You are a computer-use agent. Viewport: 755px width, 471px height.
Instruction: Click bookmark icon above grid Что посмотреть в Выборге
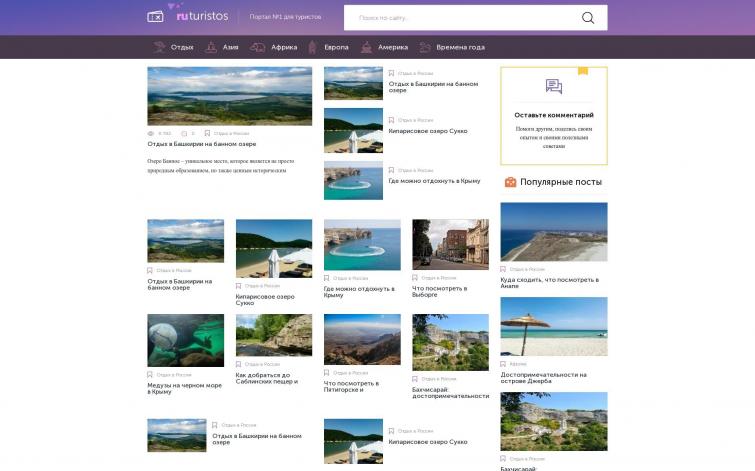[x=415, y=278]
